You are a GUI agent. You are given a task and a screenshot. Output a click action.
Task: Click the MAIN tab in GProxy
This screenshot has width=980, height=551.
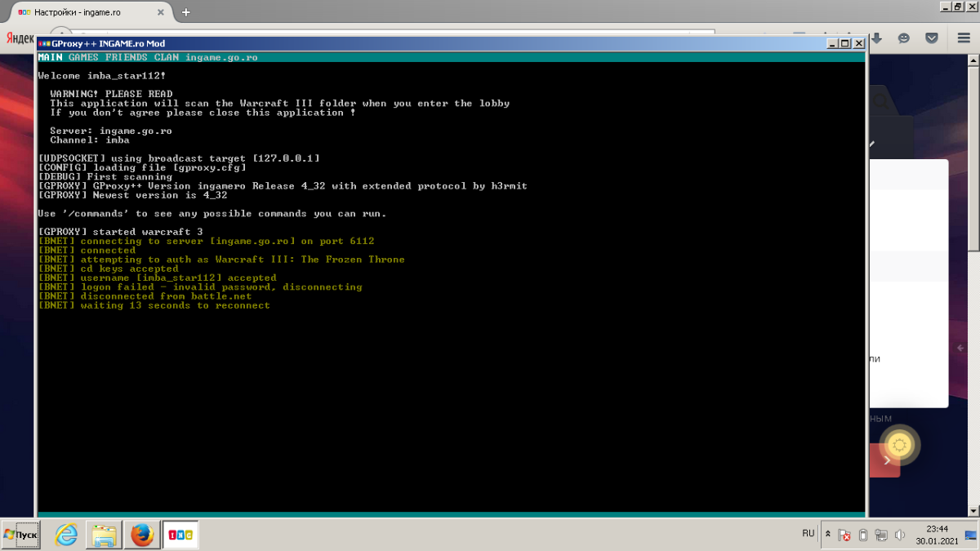(x=50, y=57)
